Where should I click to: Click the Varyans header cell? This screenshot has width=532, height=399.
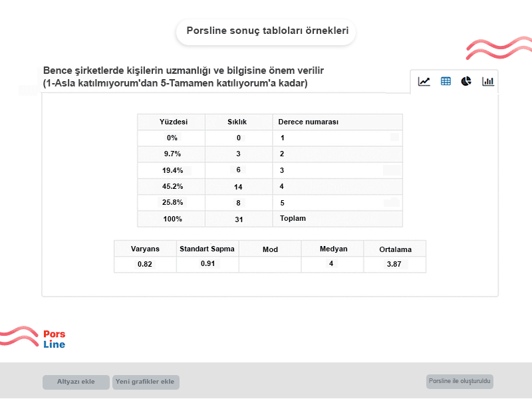pos(145,249)
